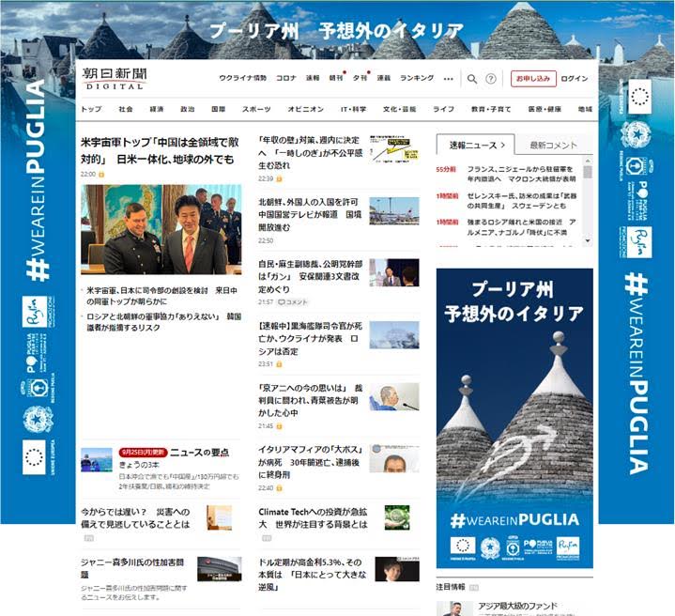Switch to the 最新コメント tab
675x616 pixels.
click(553, 145)
